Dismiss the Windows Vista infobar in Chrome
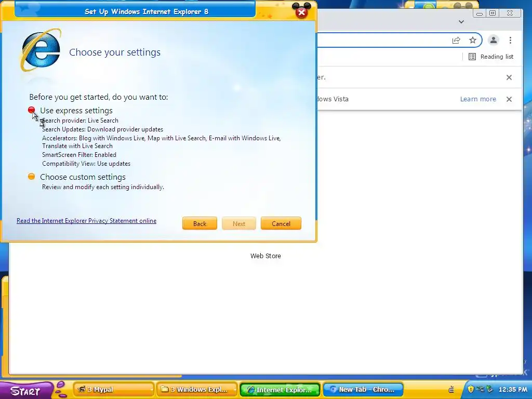Viewport: 532px width, 399px height. click(509, 99)
